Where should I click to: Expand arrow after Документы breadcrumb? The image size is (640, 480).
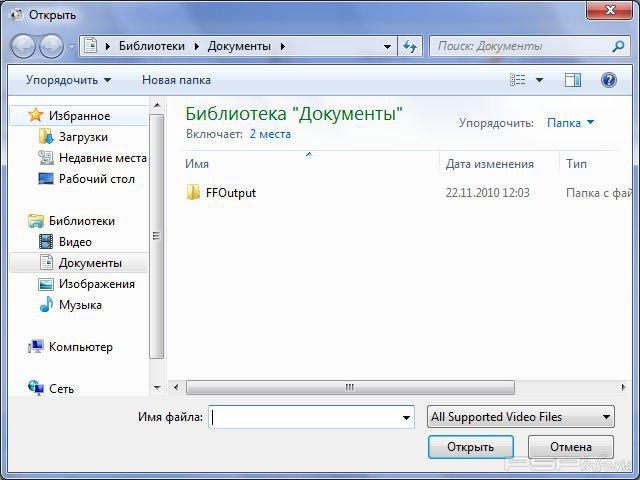(282, 47)
